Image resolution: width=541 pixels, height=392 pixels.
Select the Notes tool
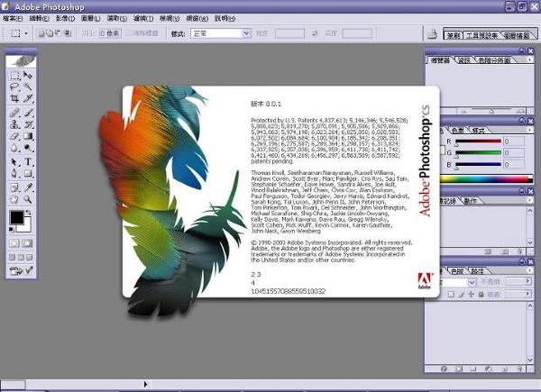click(x=14, y=187)
